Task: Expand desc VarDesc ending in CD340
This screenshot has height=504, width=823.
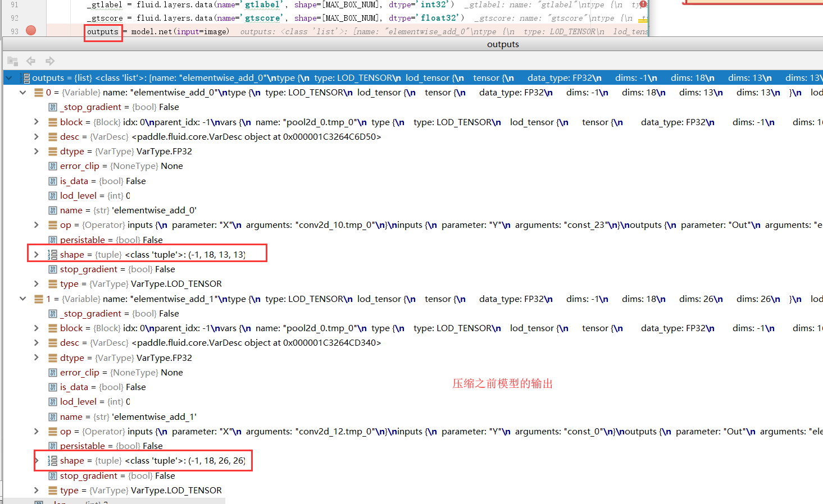Action: 36,342
